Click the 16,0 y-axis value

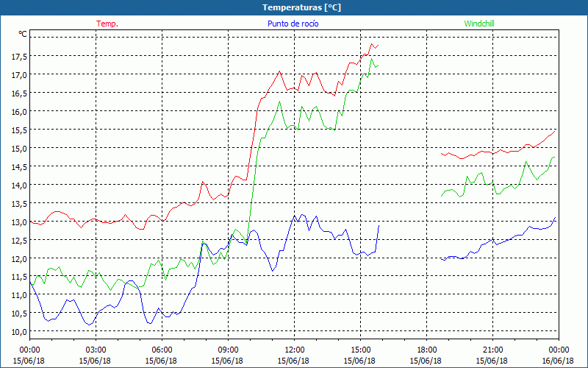click(19, 111)
